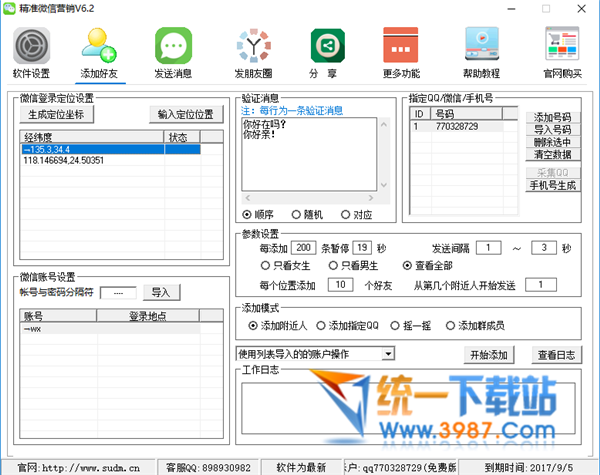600x475 pixels.
Task: Click 导入 account import button
Action: pyautogui.click(x=161, y=293)
